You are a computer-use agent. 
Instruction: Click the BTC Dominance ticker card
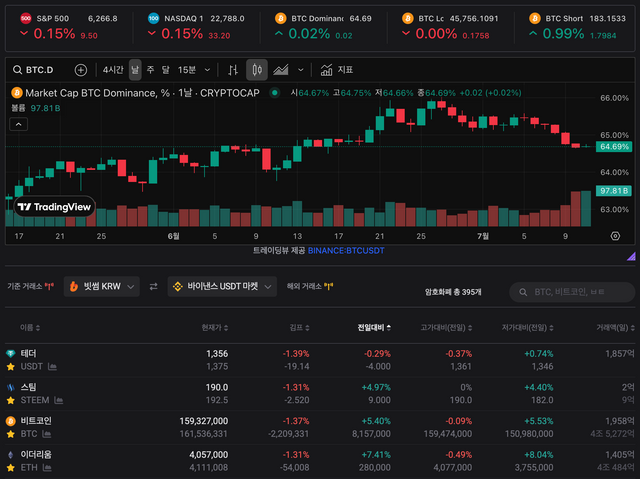(323, 27)
